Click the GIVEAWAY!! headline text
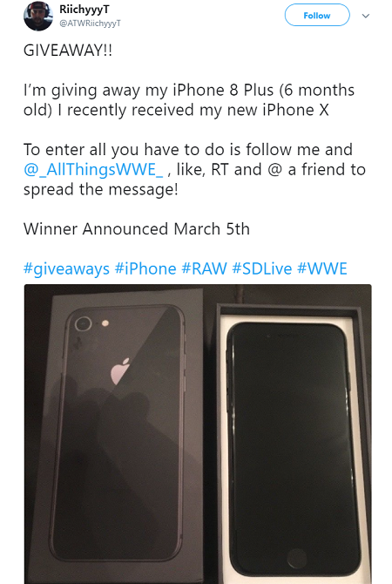 coord(68,51)
